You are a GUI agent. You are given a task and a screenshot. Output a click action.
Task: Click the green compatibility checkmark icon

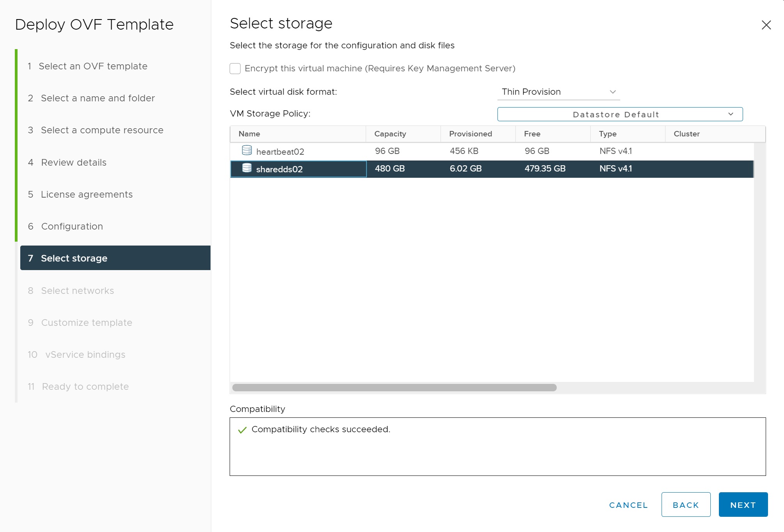tap(242, 430)
